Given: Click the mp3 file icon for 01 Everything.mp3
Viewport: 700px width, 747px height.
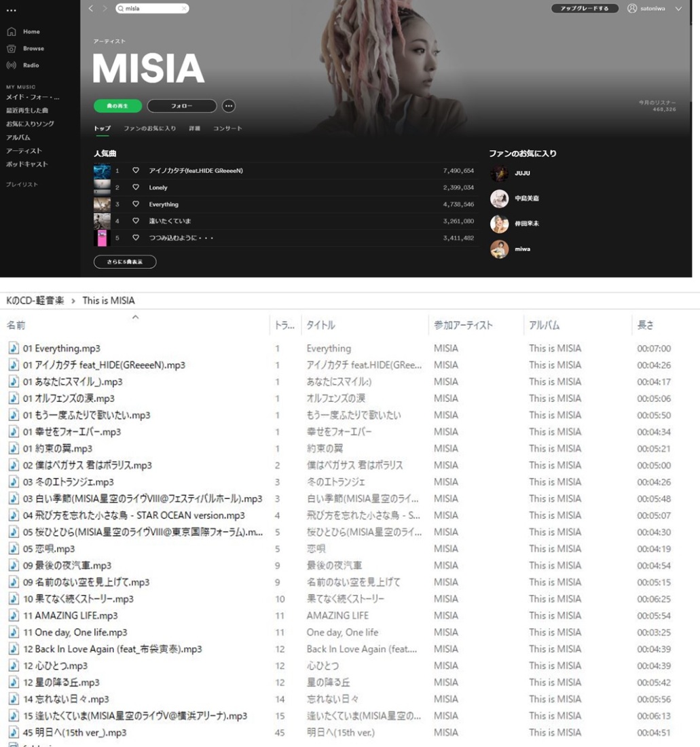Looking at the screenshot, I should pyautogui.click(x=14, y=348).
